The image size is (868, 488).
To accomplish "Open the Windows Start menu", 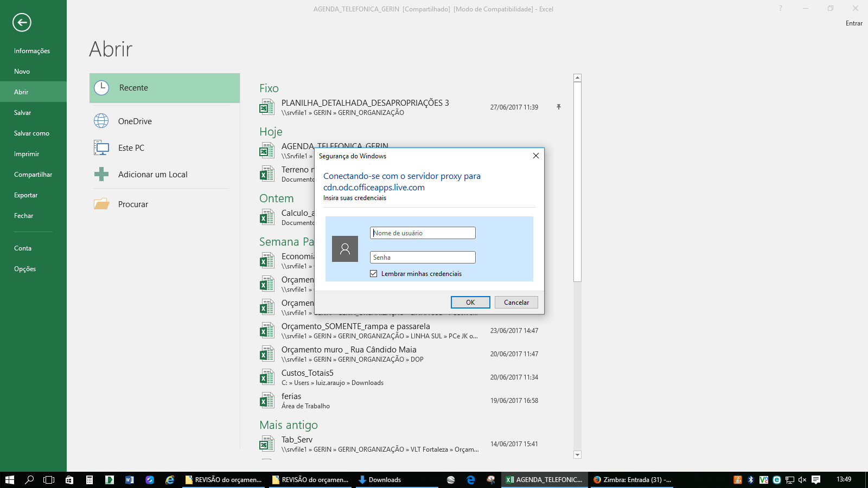I will click(x=9, y=480).
